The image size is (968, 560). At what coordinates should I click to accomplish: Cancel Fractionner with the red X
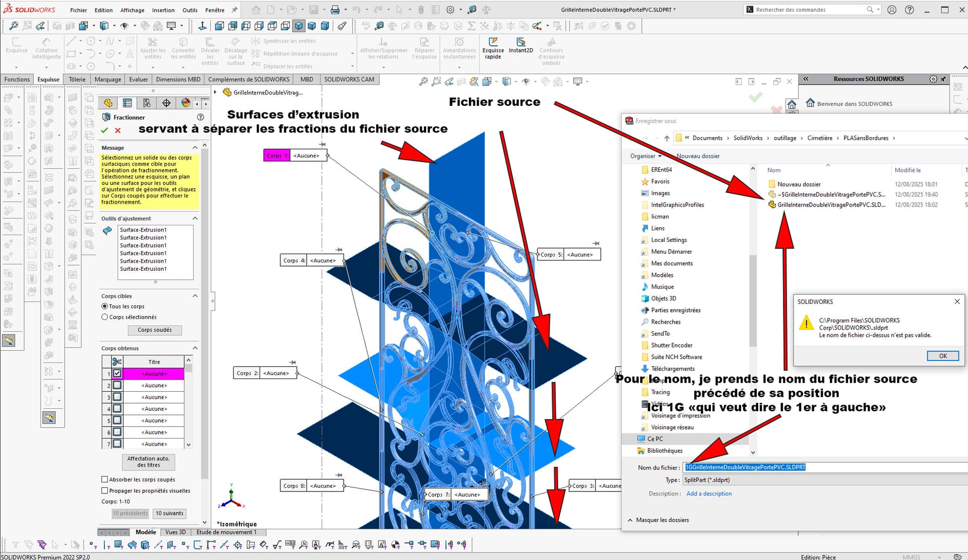coord(117,131)
